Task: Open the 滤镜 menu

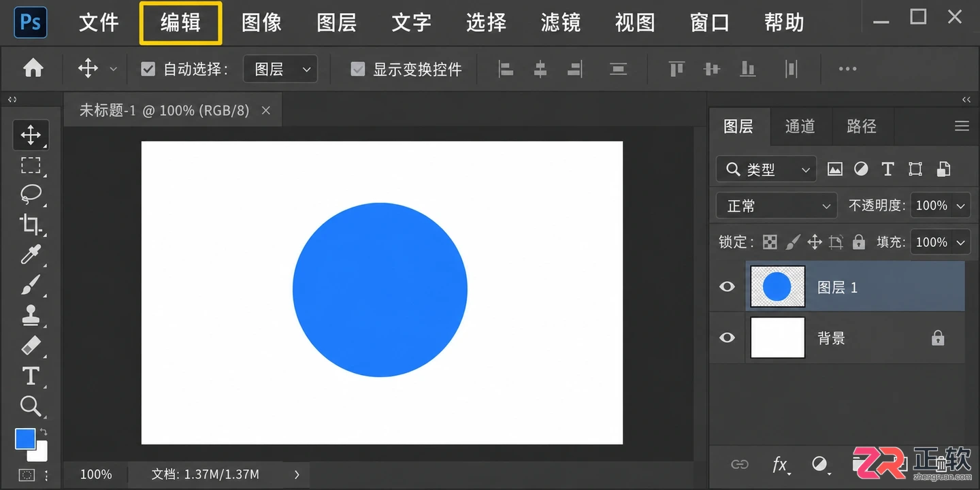Action: click(x=560, y=22)
